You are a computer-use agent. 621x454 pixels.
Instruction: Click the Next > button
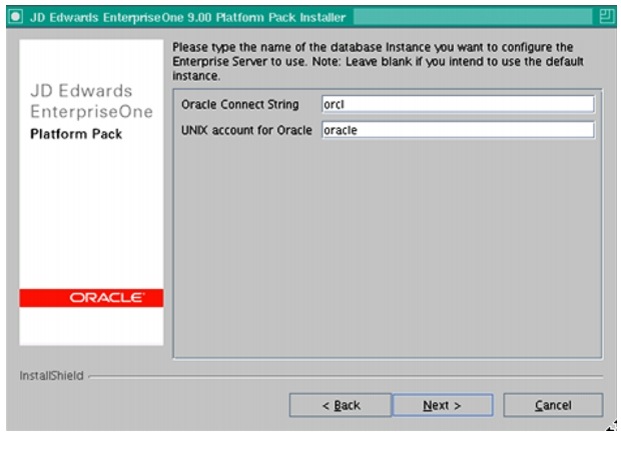(x=442, y=405)
